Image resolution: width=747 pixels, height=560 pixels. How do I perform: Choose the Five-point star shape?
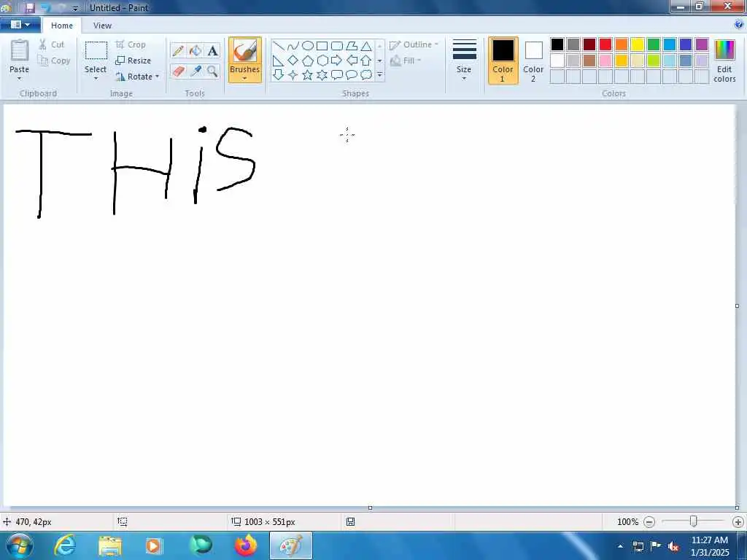[308, 75]
